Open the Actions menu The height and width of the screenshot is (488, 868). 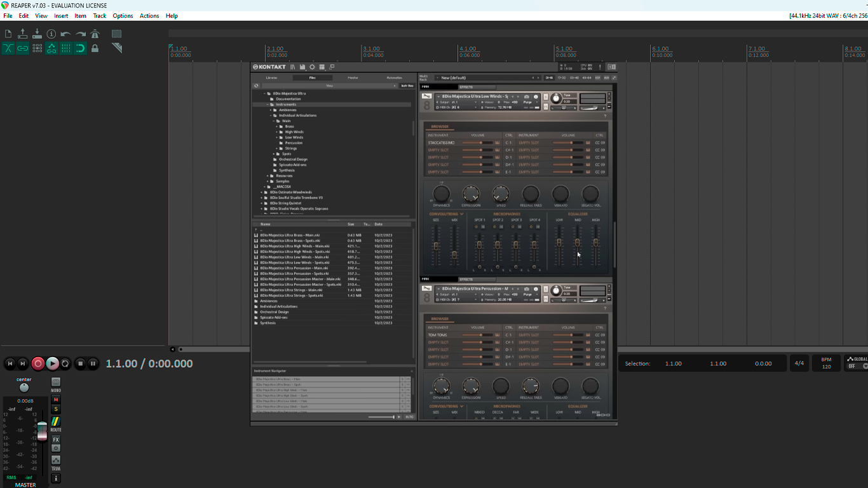(x=149, y=16)
